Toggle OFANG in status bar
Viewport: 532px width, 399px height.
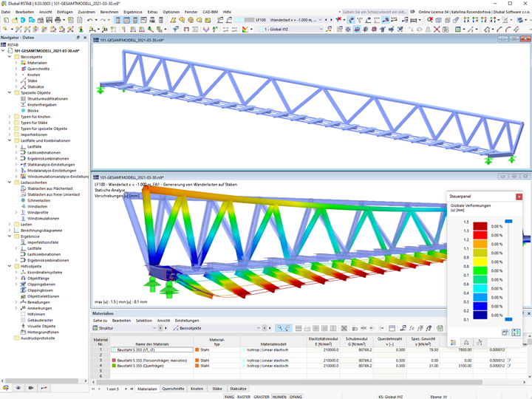[296, 397]
